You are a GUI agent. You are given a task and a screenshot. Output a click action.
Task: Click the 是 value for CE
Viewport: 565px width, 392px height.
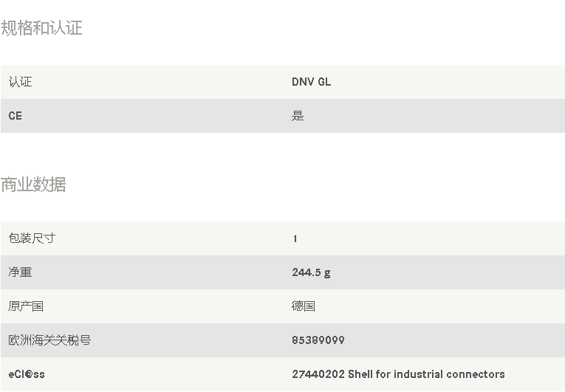click(298, 116)
